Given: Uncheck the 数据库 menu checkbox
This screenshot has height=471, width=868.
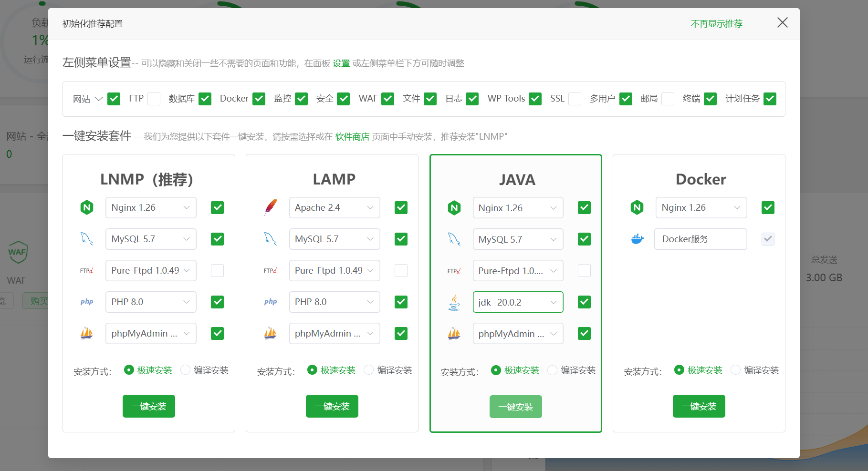Looking at the screenshot, I should tap(205, 99).
